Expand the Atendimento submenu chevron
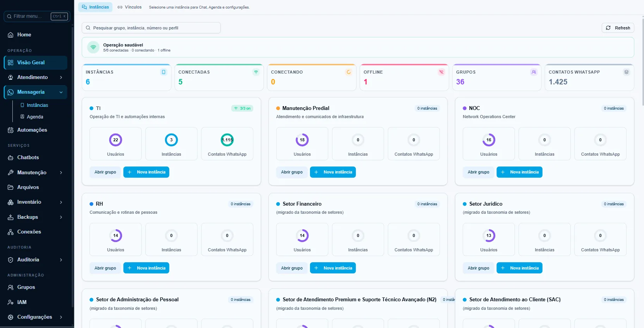The image size is (644, 328). 61,77
